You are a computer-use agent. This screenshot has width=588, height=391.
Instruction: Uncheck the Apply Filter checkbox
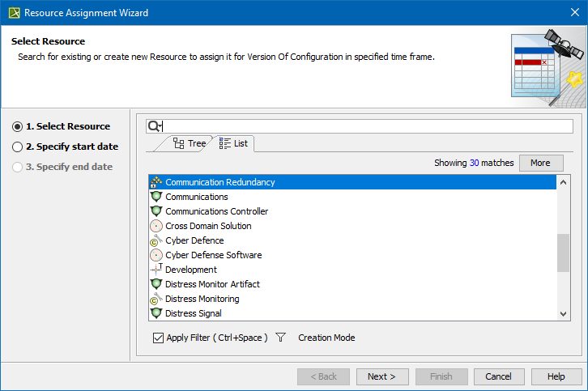(158, 338)
